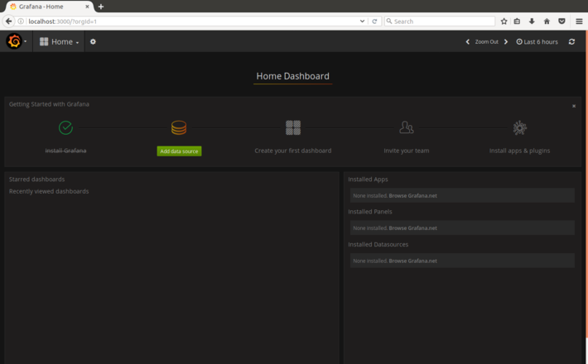The width and height of the screenshot is (588, 364).
Task: Click the localhost:3000 address bar
Action: click(191, 22)
